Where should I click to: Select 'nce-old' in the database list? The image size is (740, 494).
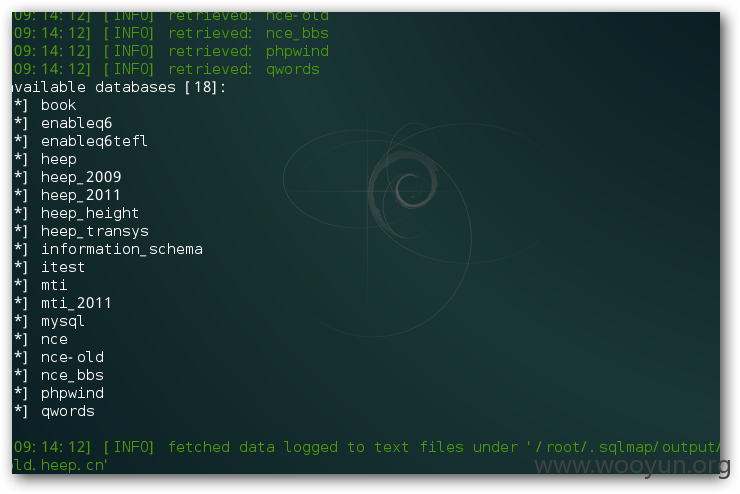[72, 357]
